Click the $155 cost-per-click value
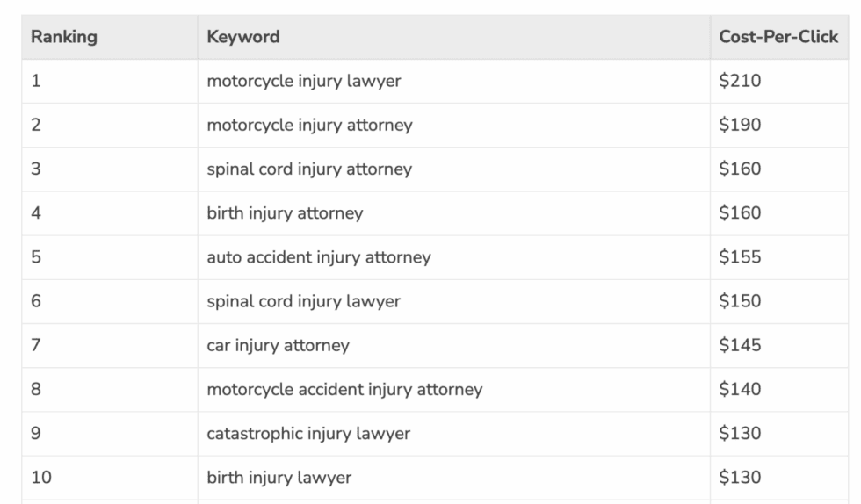 point(740,257)
